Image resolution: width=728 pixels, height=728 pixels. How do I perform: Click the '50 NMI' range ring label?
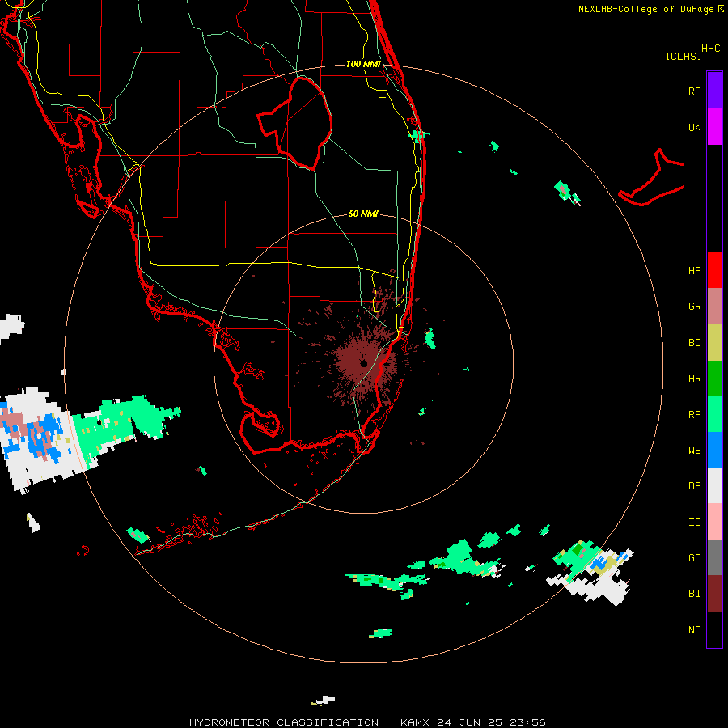click(x=363, y=214)
